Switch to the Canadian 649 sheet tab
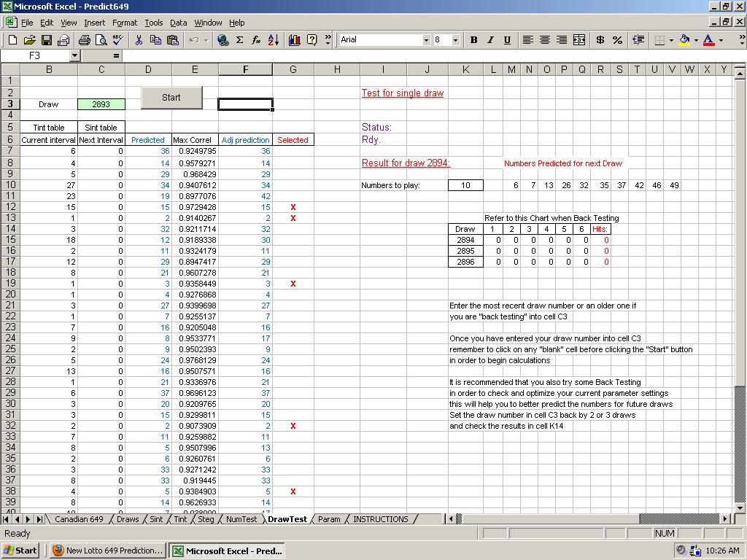This screenshot has width=747, height=560. click(79, 519)
